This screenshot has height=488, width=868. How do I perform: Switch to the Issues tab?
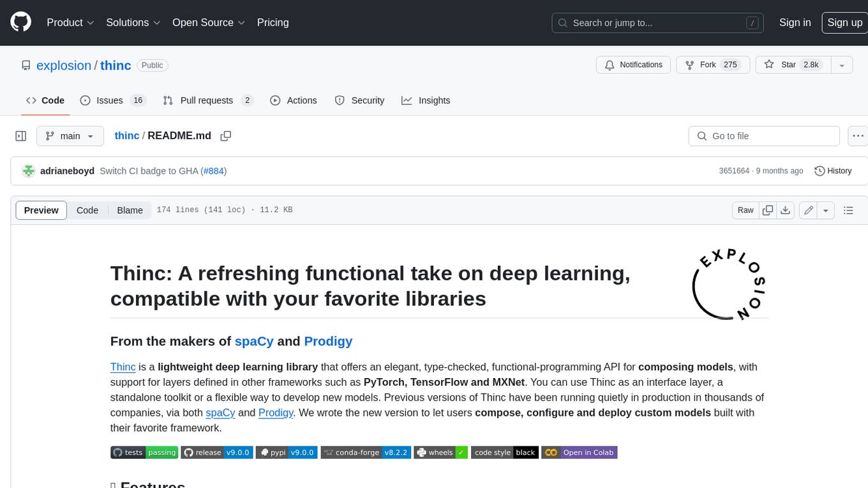click(x=113, y=100)
